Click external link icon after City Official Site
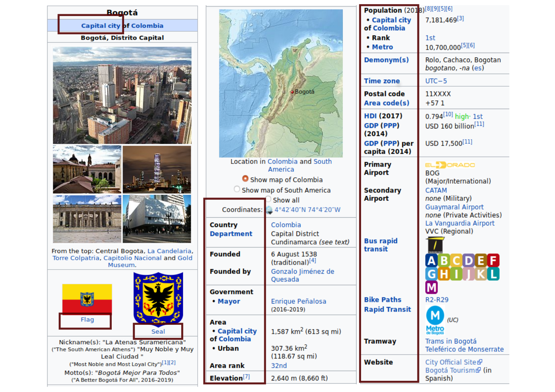Screen dimensions: 555x392 (x=480, y=362)
